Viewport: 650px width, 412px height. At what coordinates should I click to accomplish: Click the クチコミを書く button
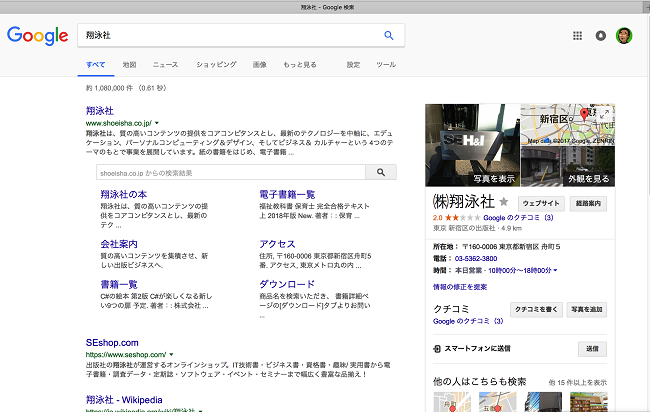click(536, 310)
